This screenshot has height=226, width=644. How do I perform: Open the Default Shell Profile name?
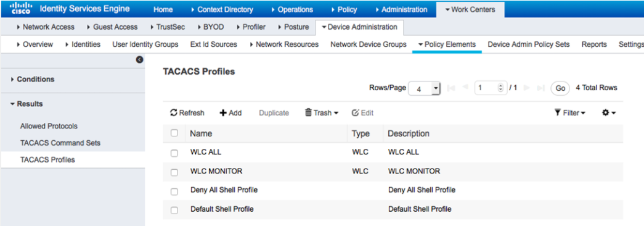click(x=222, y=209)
